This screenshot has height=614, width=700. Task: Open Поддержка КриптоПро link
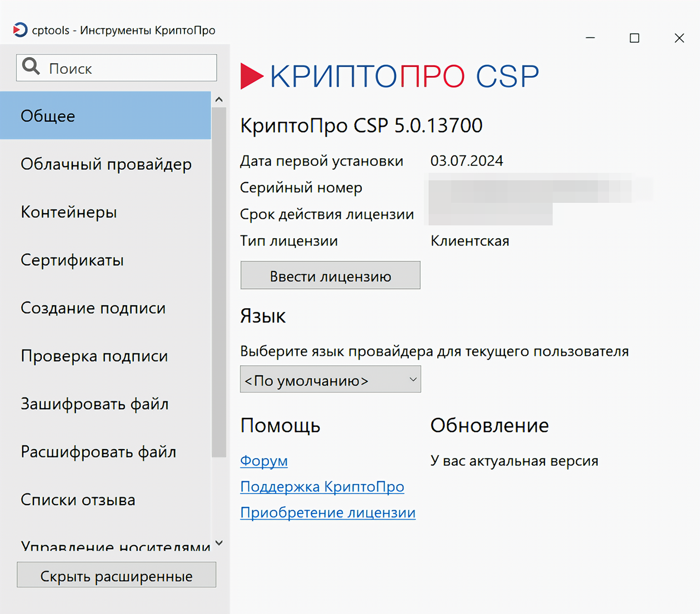322,487
